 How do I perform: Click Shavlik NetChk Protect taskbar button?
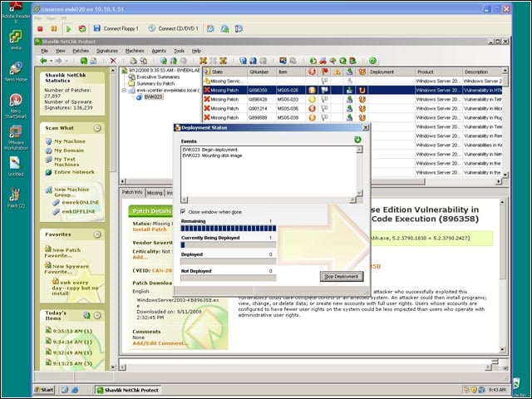[x=127, y=390]
